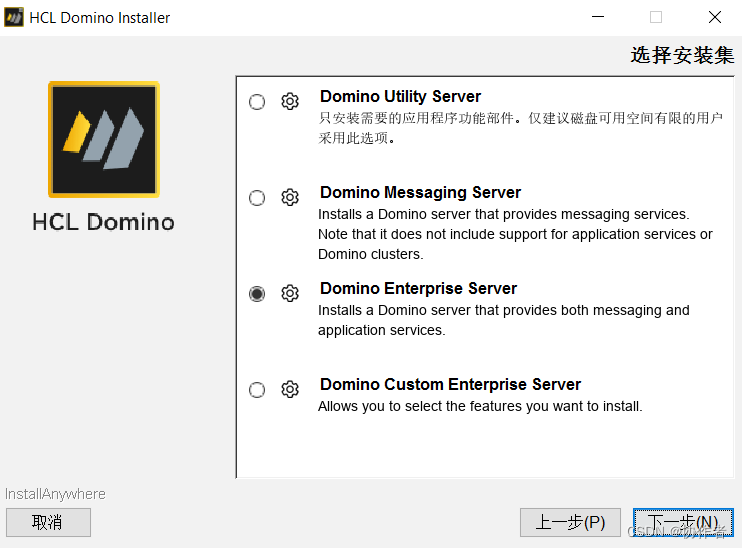Click the gear icon beside Domino Messaging Server

pos(290,197)
